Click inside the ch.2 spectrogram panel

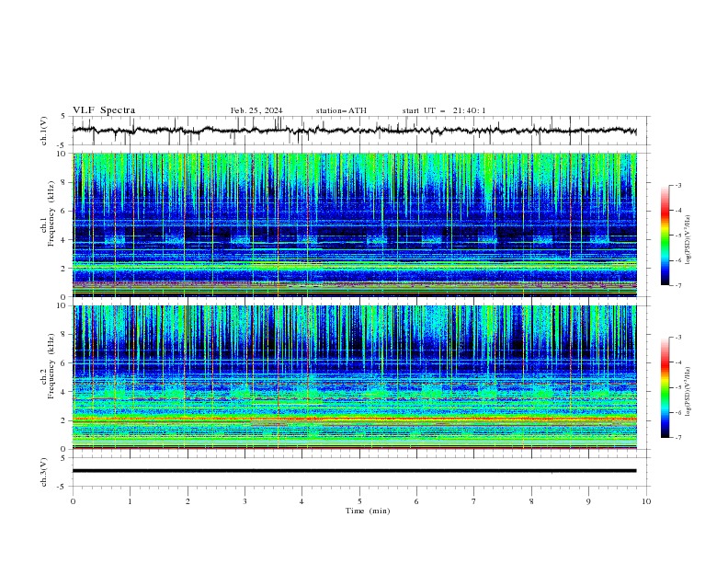355,377
